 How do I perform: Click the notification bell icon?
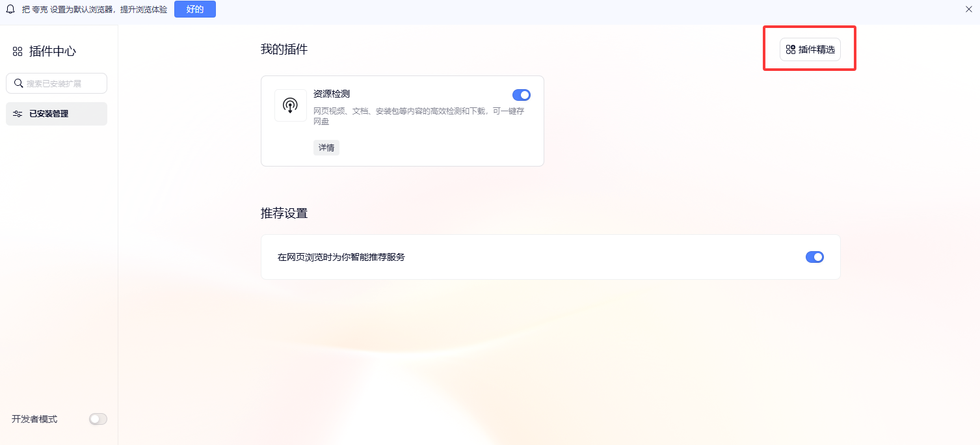(x=10, y=10)
